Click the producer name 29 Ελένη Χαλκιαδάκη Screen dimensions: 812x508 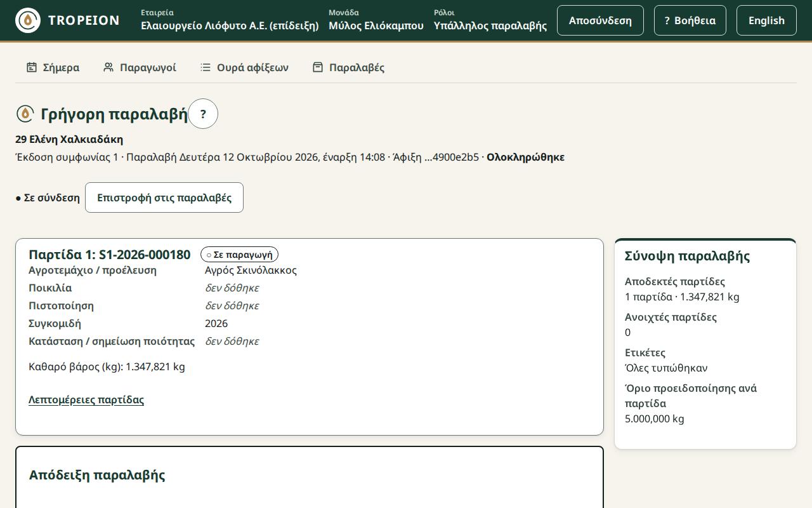tap(69, 139)
